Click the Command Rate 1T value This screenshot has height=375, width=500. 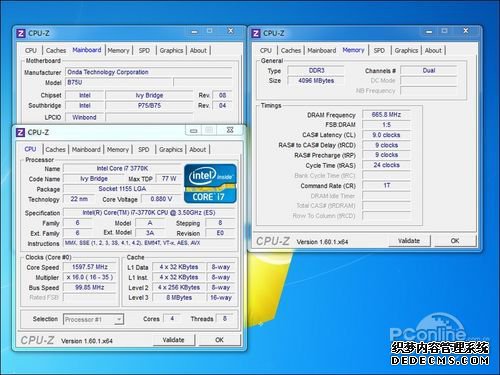pyautogui.click(x=386, y=185)
